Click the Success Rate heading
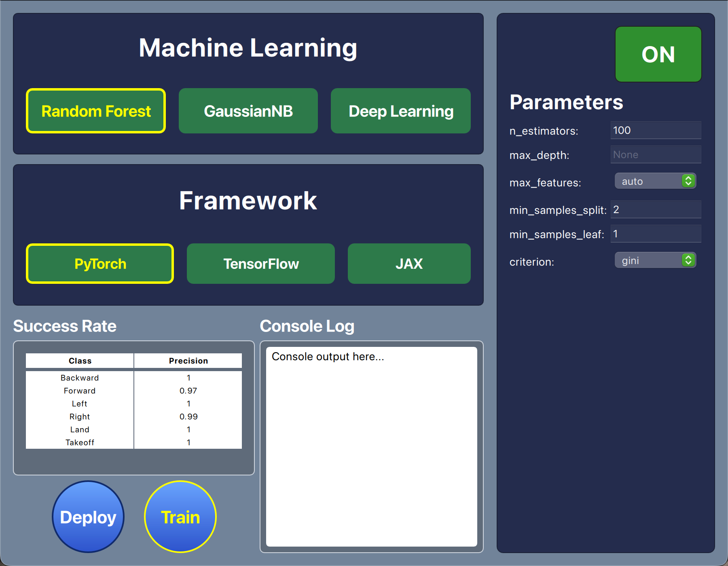728x566 pixels. point(65,326)
